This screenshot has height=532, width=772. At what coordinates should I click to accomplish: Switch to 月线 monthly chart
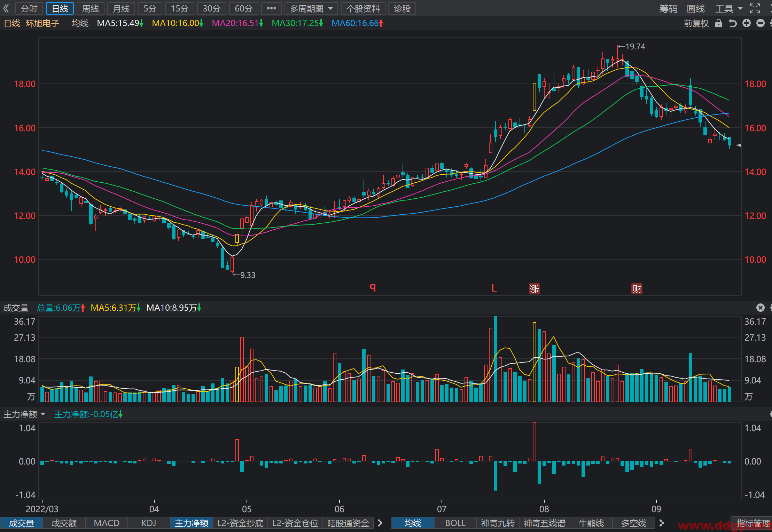coord(121,8)
